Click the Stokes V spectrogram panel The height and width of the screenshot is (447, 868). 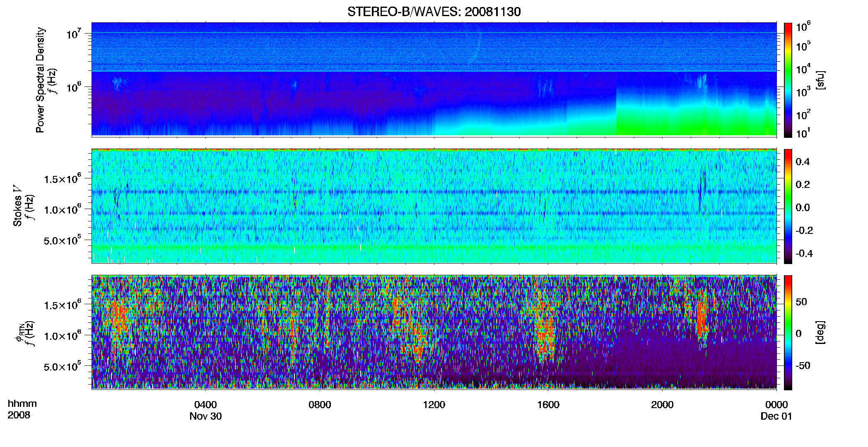[434, 206]
